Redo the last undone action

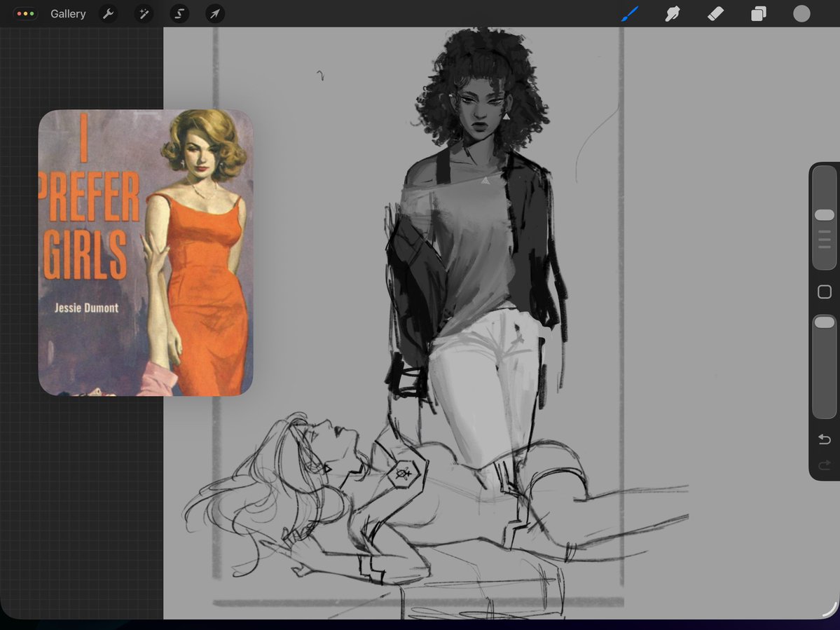(x=825, y=465)
